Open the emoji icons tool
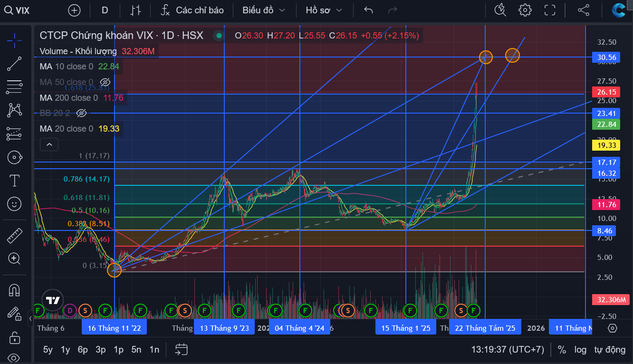633x364 pixels. click(15, 204)
